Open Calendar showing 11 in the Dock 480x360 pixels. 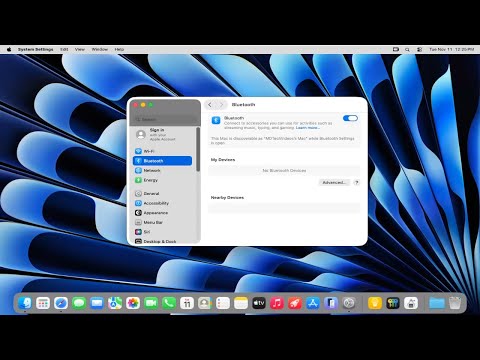point(187,303)
